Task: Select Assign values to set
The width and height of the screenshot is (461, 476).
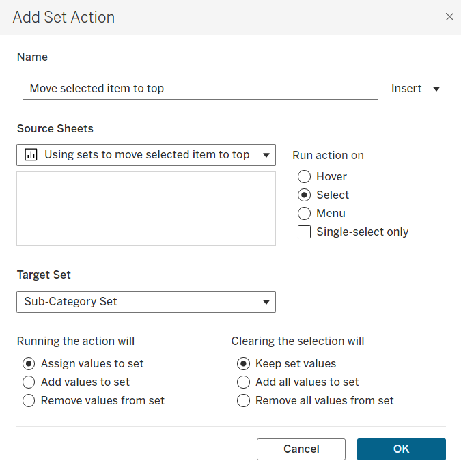Action: 29,364
